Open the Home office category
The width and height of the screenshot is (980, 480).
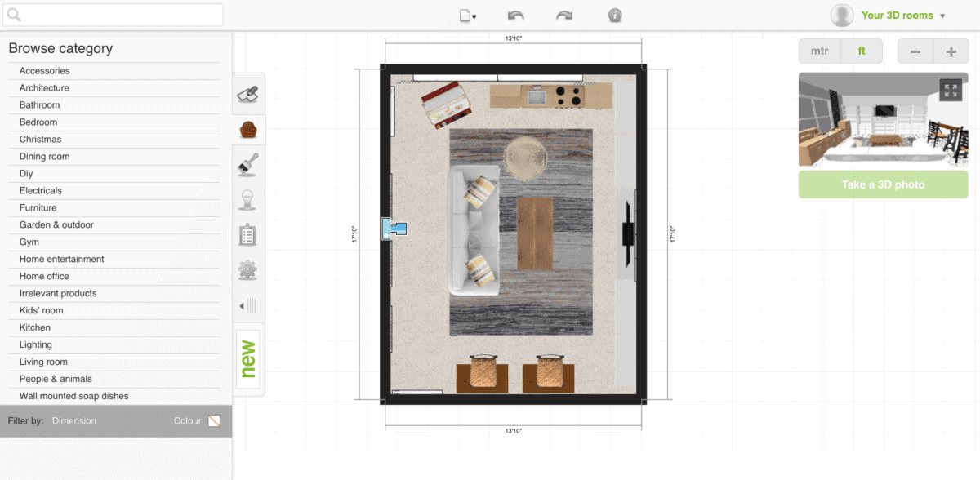[x=44, y=277]
